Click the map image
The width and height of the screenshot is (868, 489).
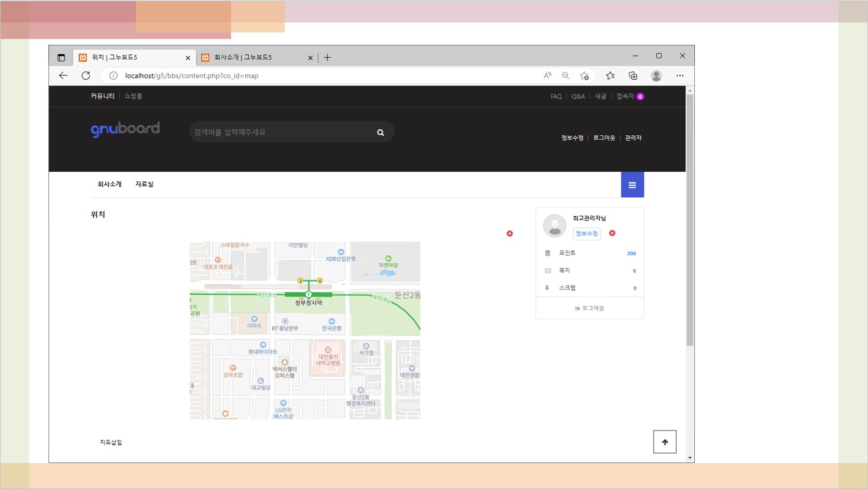pos(305,330)
